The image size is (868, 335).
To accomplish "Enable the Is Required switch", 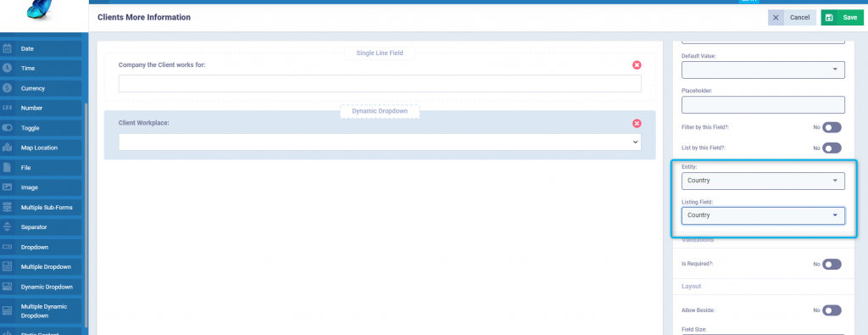I will click(x=832, y=264).
